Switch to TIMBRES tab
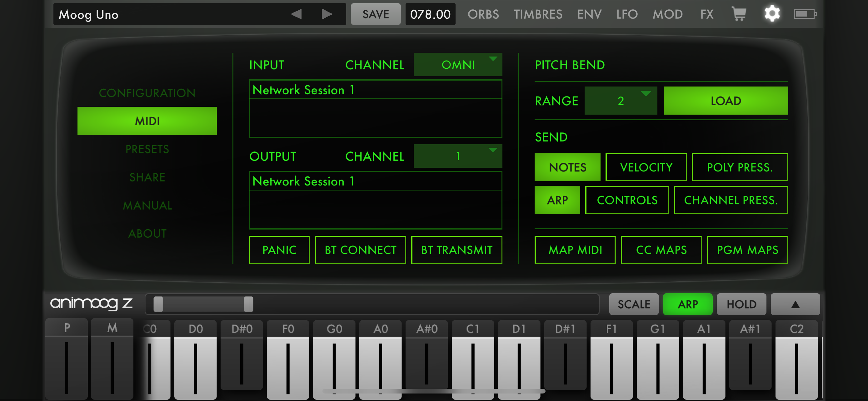The width and height of the screenshot is (868, 401). pos(538,14)
